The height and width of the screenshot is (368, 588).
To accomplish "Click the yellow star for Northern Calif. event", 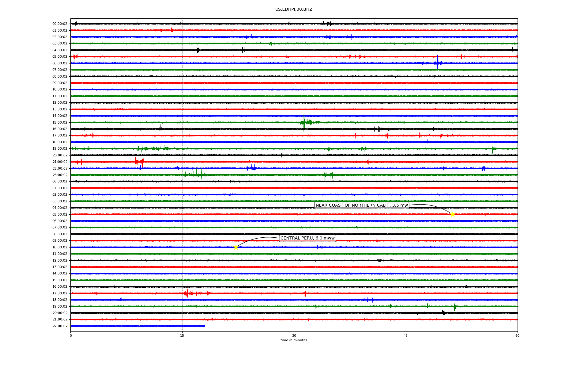I will 453,214.
